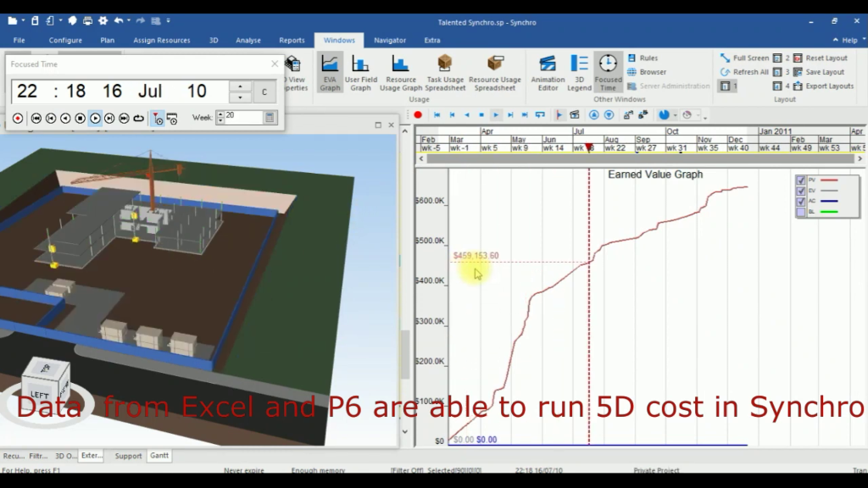Toggle the PV line checkbox in legend
This screenshot has height=488, width=868.
click(x=800, y=180)
